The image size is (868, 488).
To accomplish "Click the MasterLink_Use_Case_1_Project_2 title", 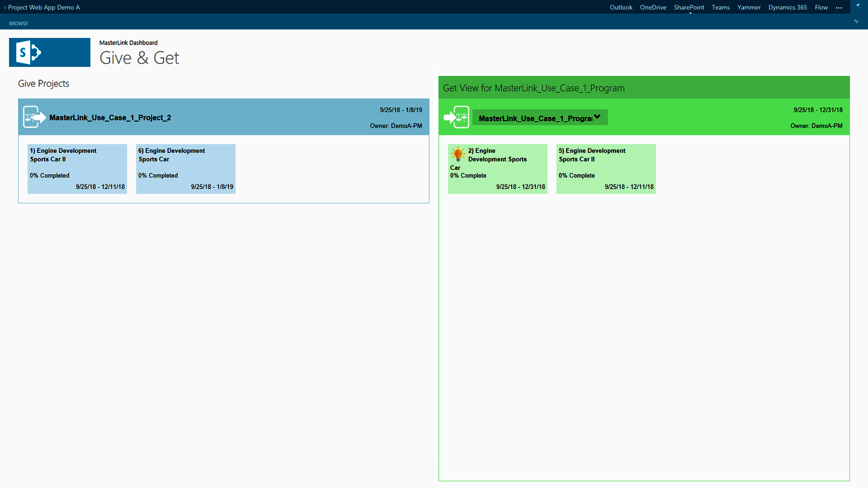I will [110, 117].
